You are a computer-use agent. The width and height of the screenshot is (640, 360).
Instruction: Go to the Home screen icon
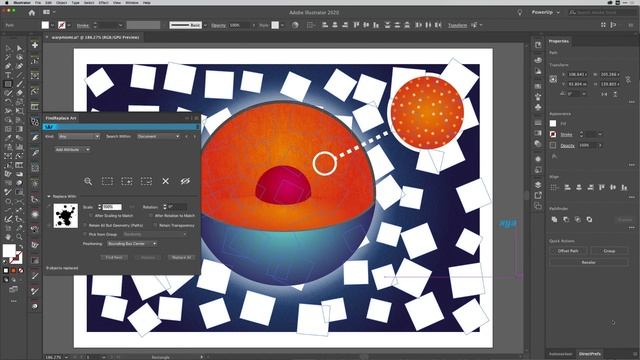[32, 13]
